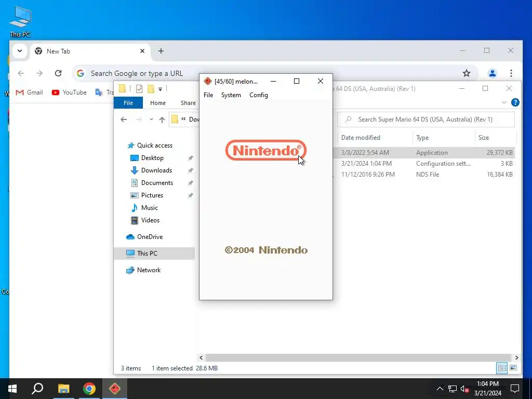Go up one folder level in Explorer
This screenshot has width=532, height=399.
coord(162,119)
